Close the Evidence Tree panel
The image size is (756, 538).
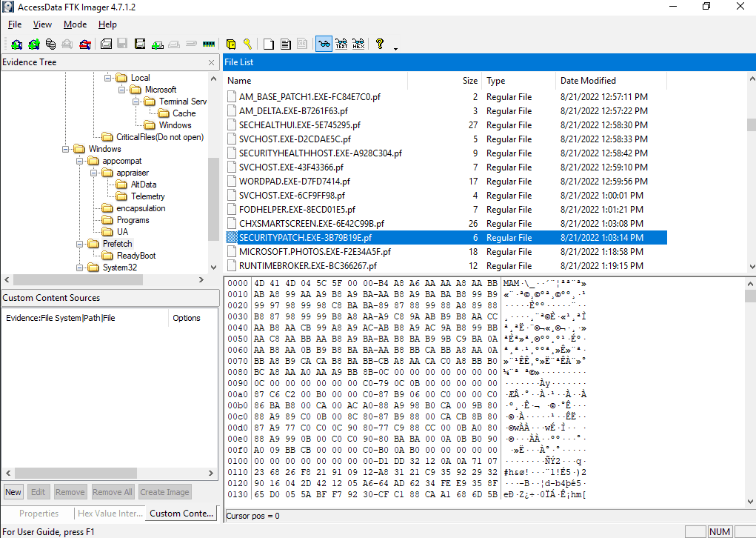[211, 63]
